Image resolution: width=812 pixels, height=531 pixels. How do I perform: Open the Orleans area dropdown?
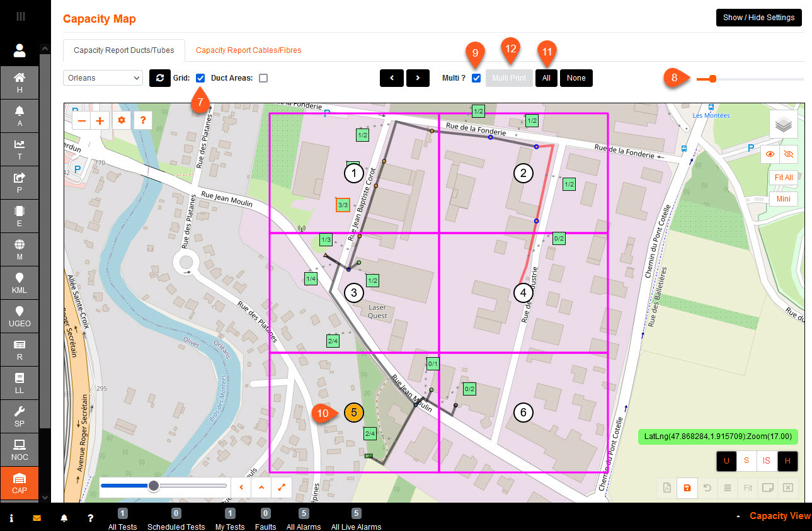103,78
